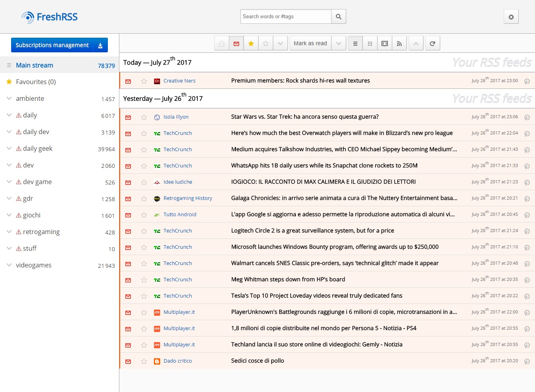Switch to reader view
Screen dimensions: 535x392
point(385,43)
